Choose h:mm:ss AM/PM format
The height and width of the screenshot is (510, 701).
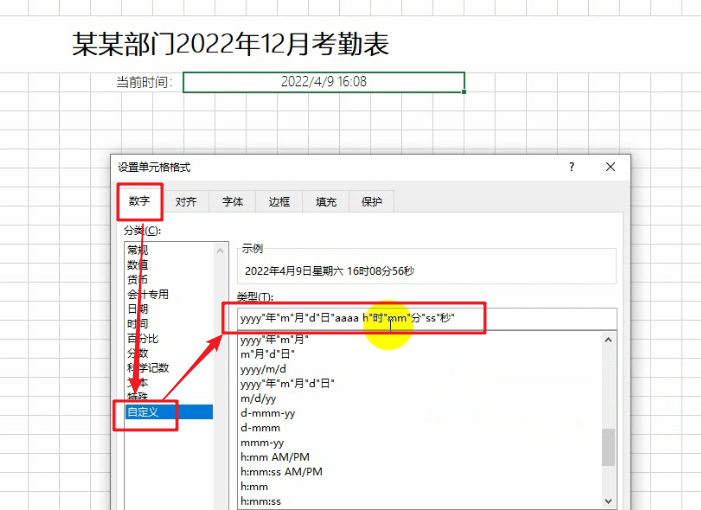pos(282,472)
